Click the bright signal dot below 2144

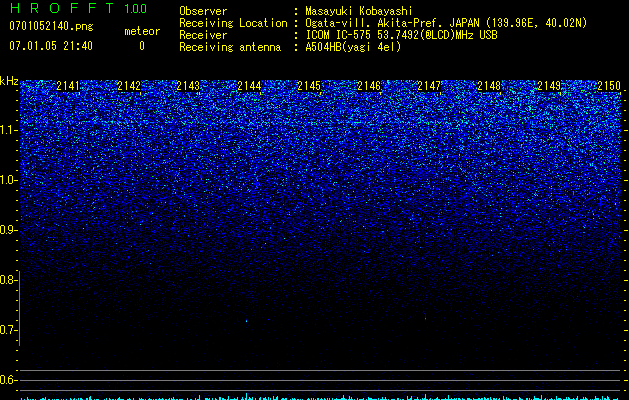coord(246,321)
